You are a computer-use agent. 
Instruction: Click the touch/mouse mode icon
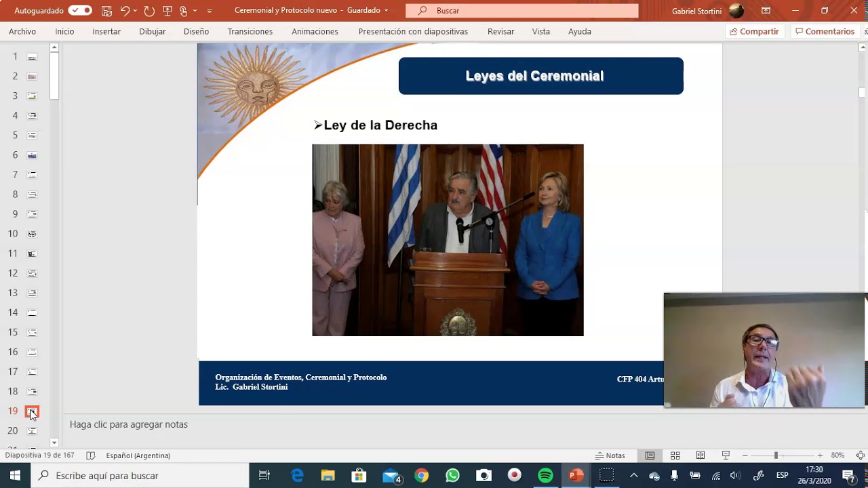pyautogui.click(x=184, y=10)
